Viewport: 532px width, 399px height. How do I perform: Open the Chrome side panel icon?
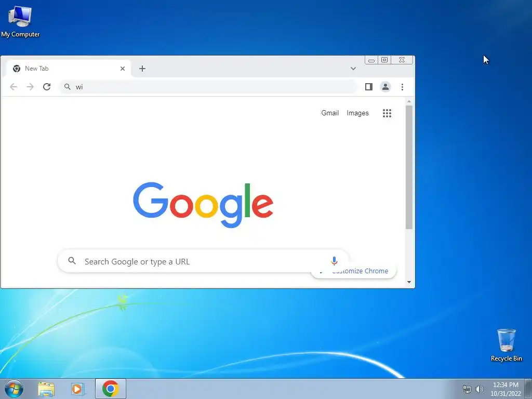(x=369, y=87)
